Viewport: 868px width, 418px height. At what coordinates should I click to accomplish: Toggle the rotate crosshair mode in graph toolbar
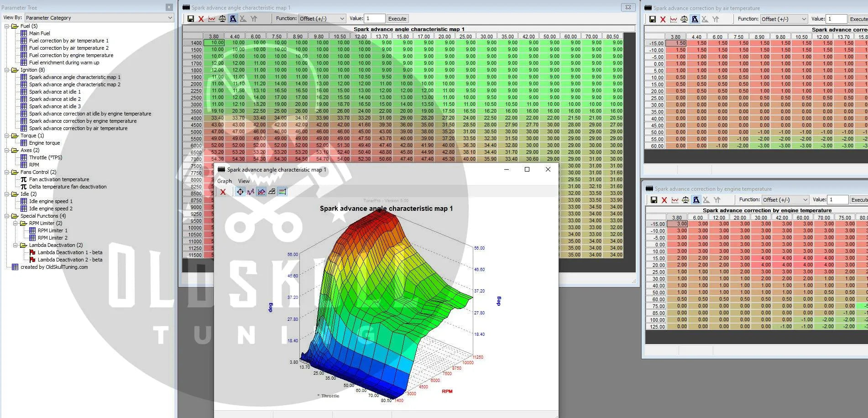tap(240, 192)
